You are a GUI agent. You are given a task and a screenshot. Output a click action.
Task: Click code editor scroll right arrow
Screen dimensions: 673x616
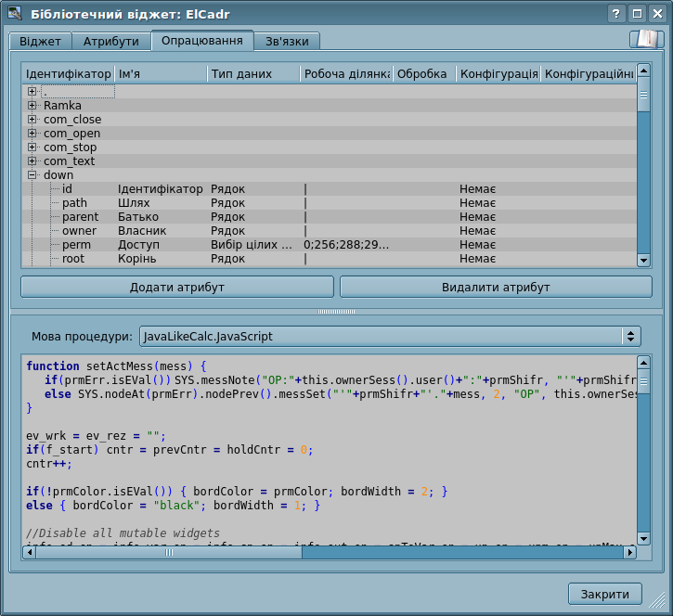point(629,553)
